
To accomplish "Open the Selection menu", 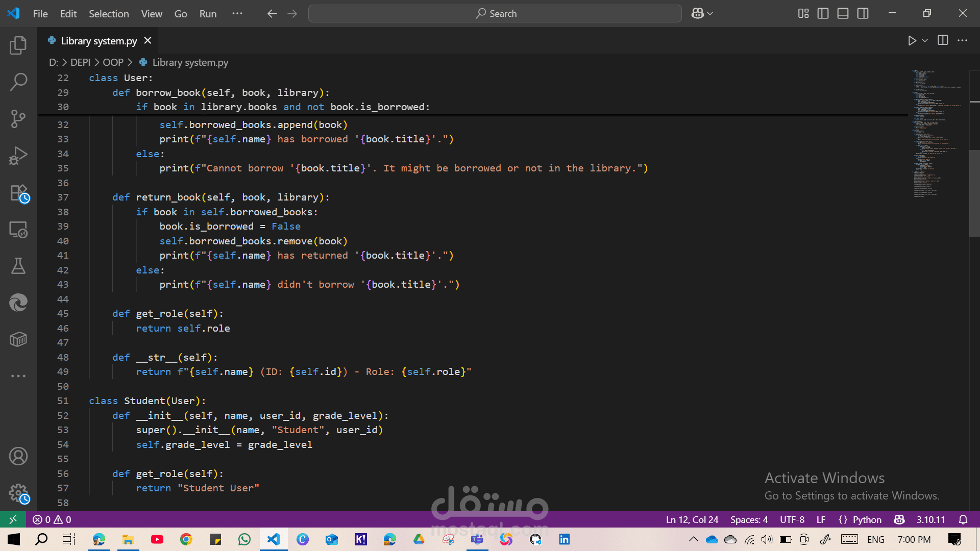I will [109, 14].
